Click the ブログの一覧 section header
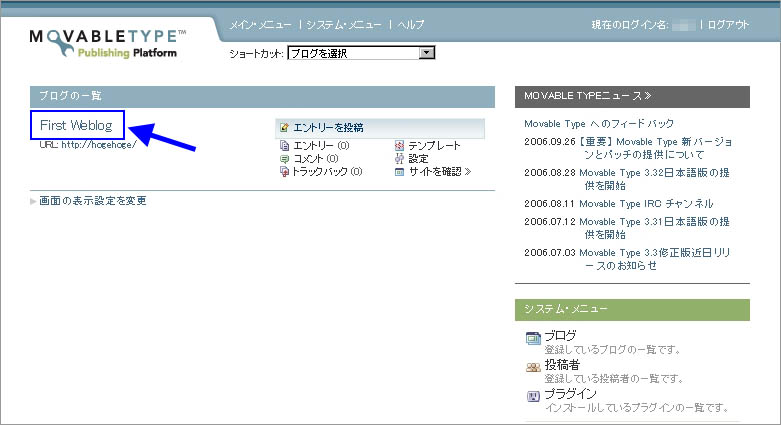 coord(262,96)
